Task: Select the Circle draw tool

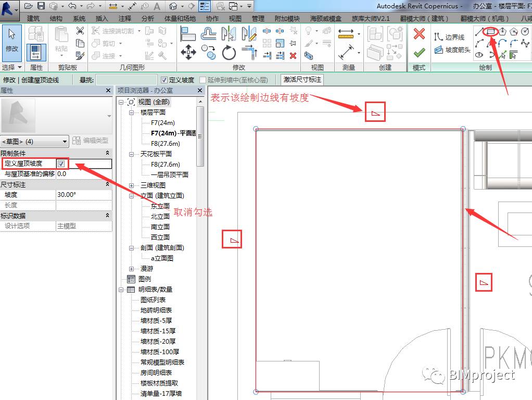Action: (525, 32)
